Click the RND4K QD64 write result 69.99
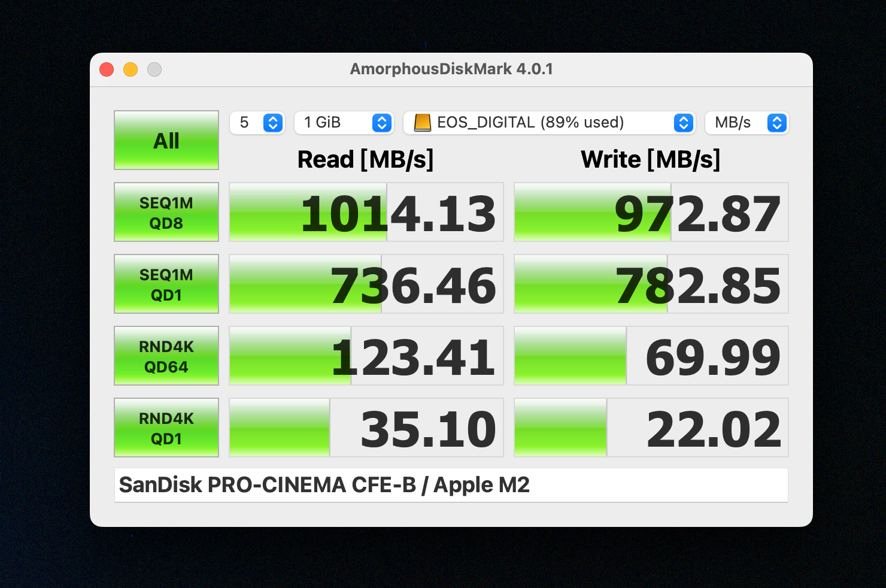 pos(651,356)
